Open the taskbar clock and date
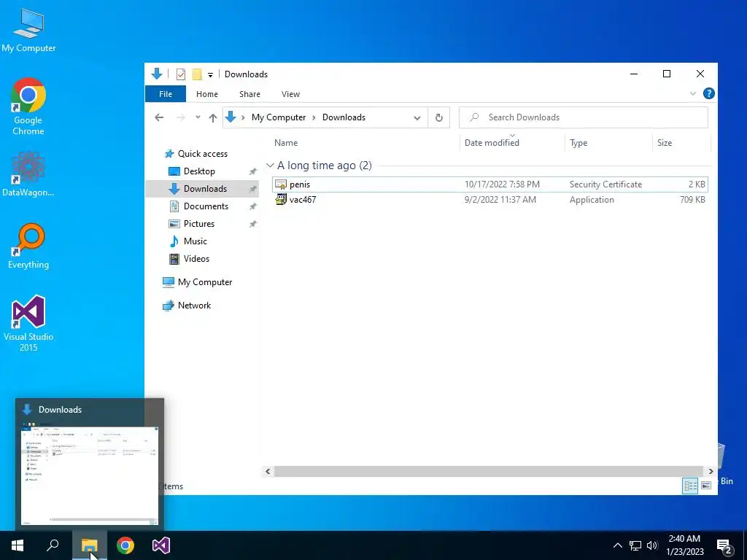The image size is (747, 560). point(684,545)
